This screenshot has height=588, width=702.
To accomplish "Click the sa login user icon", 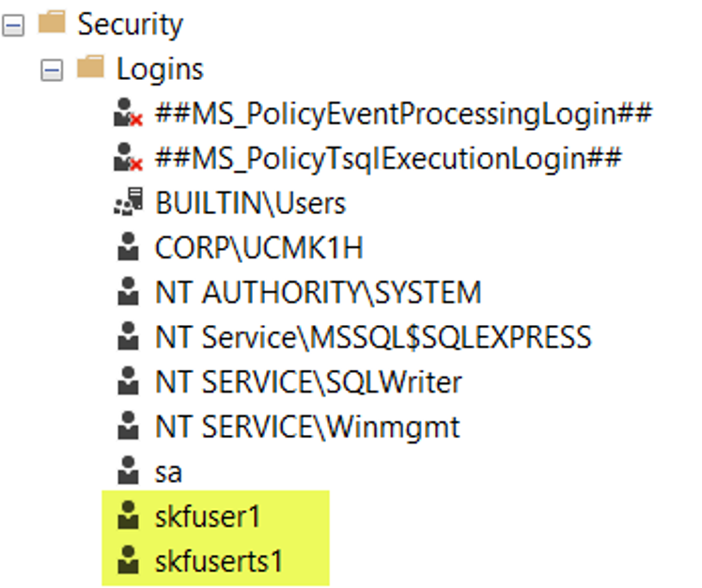I will click(128, 471).
